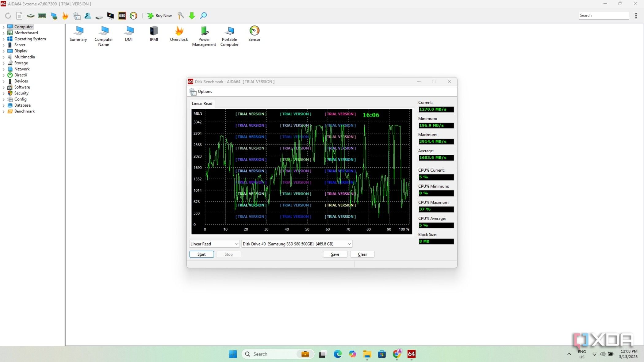Expand the Storage tree node
Screen dimensions: 644x362
pyautogui.click(x=3, y=63)
